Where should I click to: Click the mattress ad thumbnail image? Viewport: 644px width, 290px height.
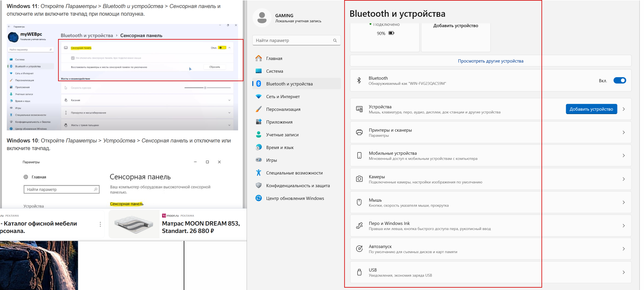tap(134, 224)
